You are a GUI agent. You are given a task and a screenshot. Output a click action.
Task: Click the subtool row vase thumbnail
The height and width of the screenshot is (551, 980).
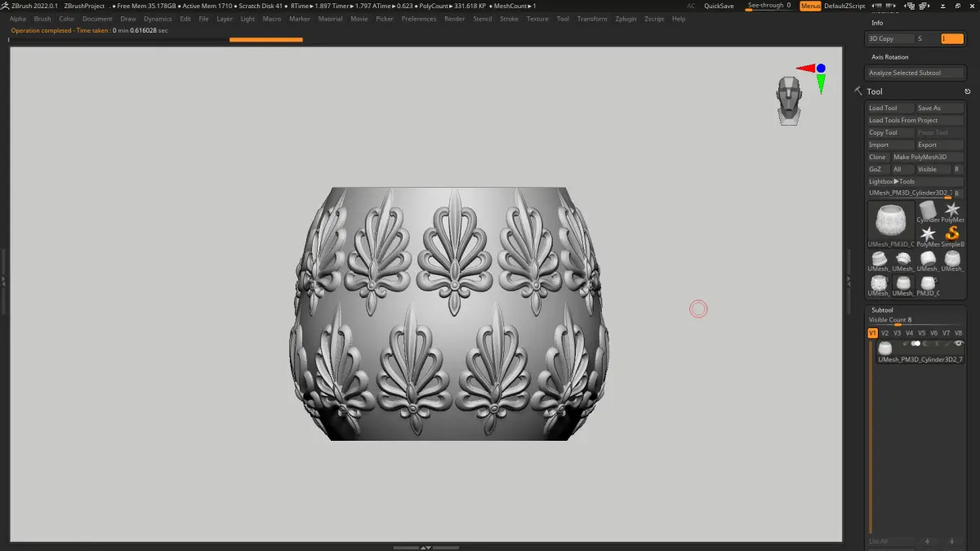tap(885, 349)
